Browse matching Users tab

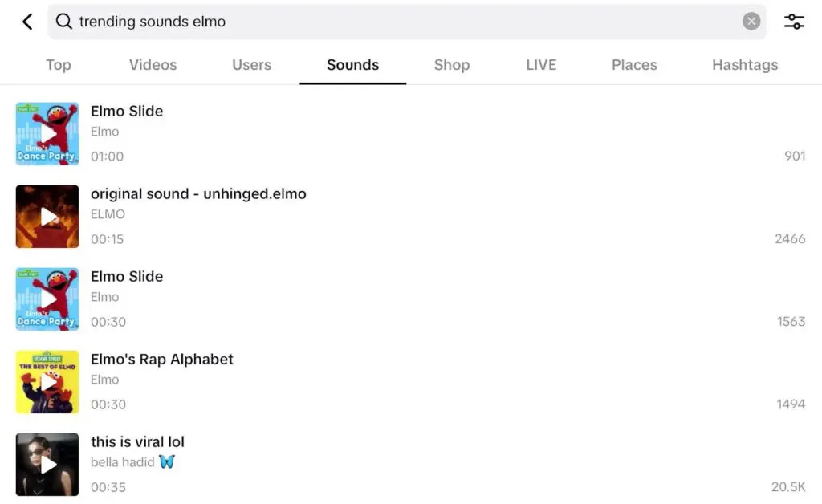[x=251, y=65]
